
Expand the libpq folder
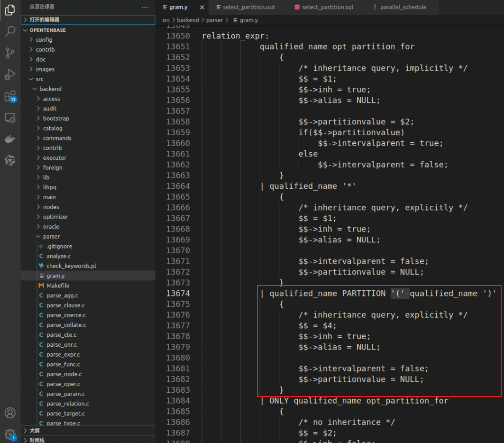[88, 187]
